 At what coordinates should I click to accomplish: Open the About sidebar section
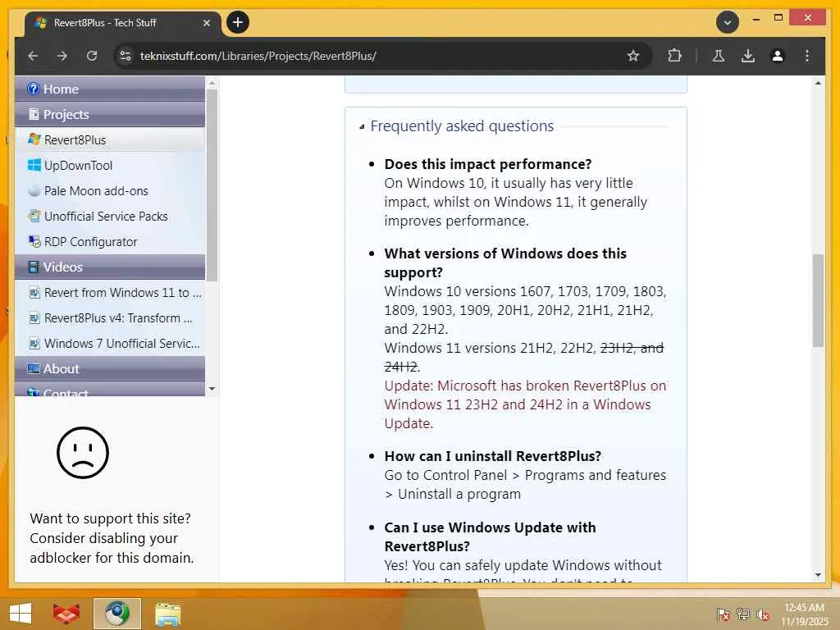(110, 368)
